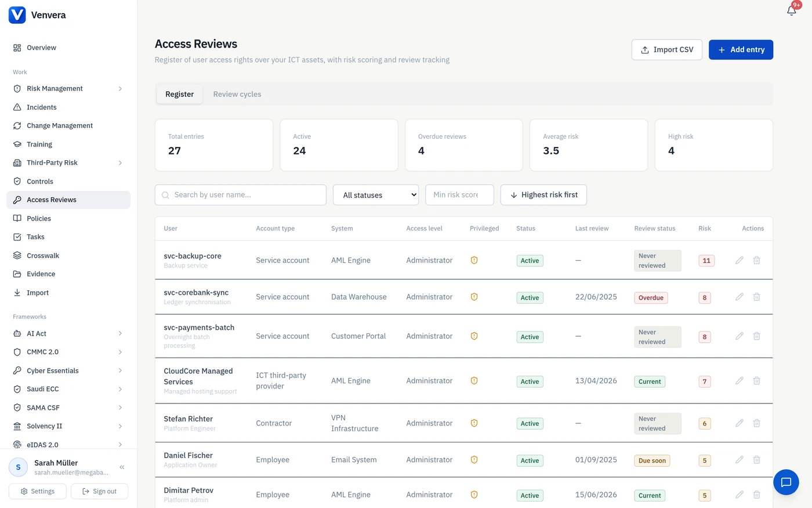This screenshot has height=508, width=812.
Task: Delete the Dimitar Petrov entry
Action: [x=757, y=495]
